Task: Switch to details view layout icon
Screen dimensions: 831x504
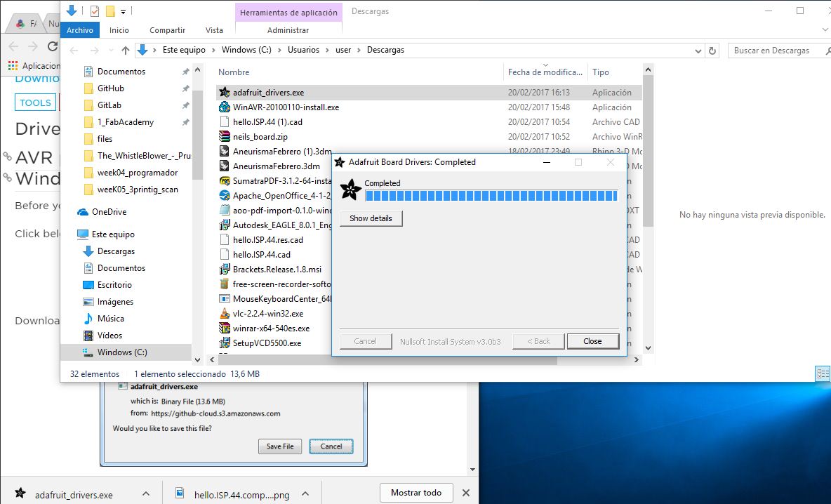Action: [x=823, y=373]
